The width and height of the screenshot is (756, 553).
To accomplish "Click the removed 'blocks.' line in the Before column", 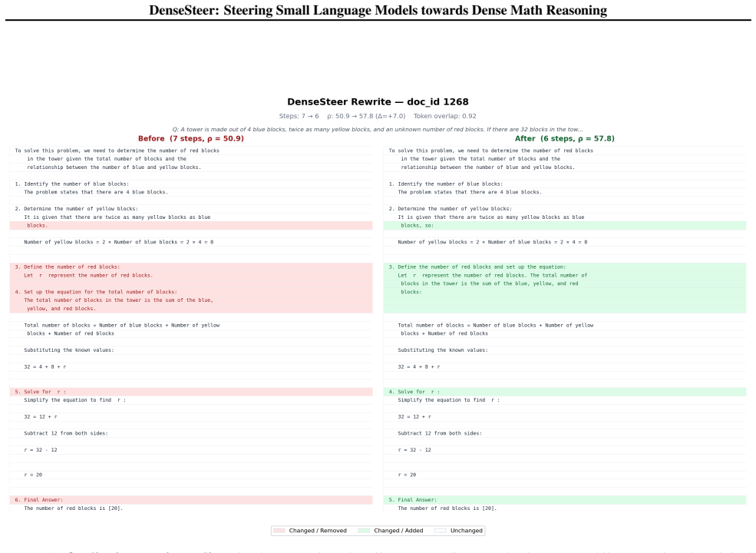I will pyautogui.click(x=191, y=225).
